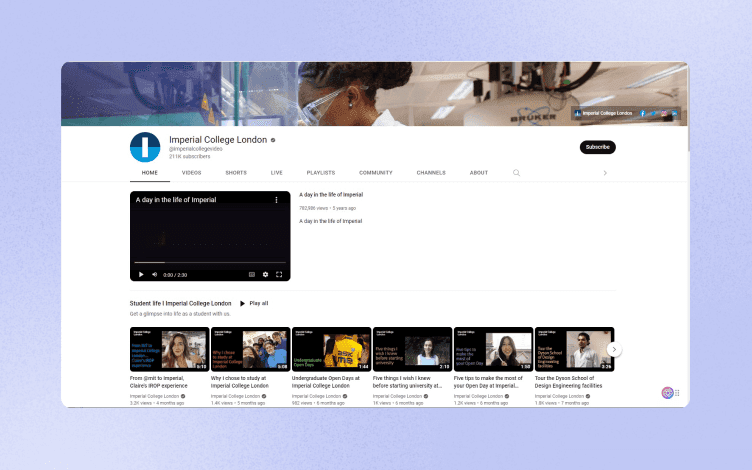
Task: Click the player overlay title 'A day in the life of Imperial'
Action: tap(176, 200)
